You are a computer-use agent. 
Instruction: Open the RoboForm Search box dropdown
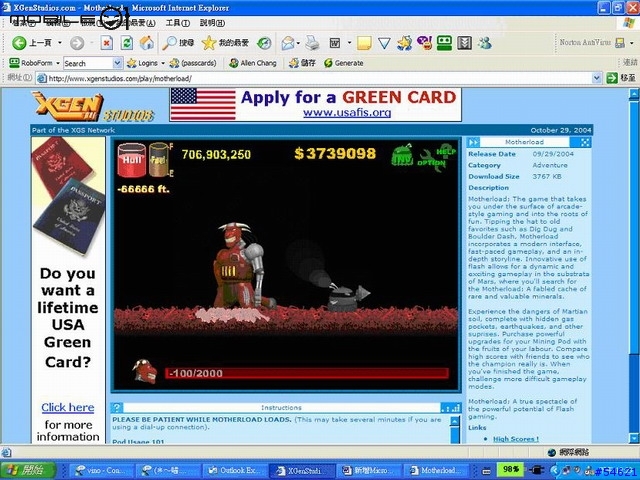tap(117, 63)
